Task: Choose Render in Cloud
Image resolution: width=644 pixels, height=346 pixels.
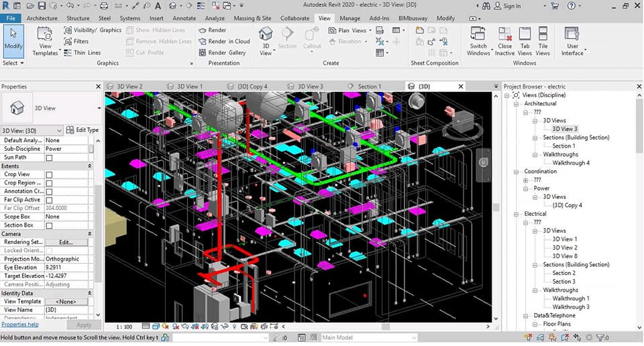Action: click(224, 42)
